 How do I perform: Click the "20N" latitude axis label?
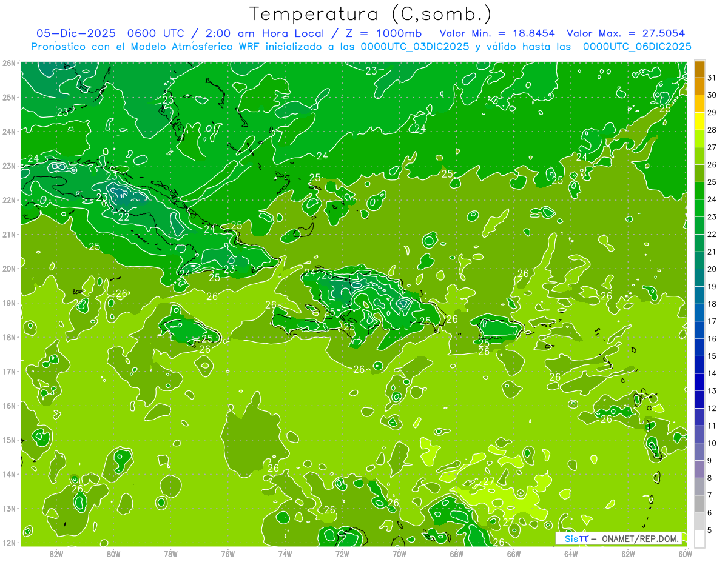click(x=9, y=269)
